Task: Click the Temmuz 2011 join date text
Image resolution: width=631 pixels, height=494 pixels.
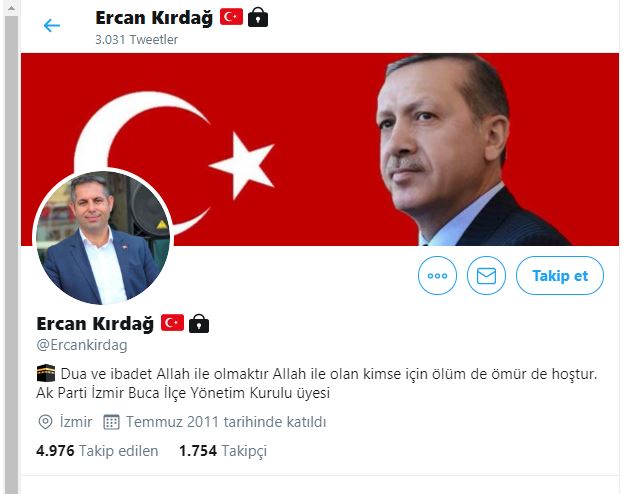Action: (x=226, y=422)
